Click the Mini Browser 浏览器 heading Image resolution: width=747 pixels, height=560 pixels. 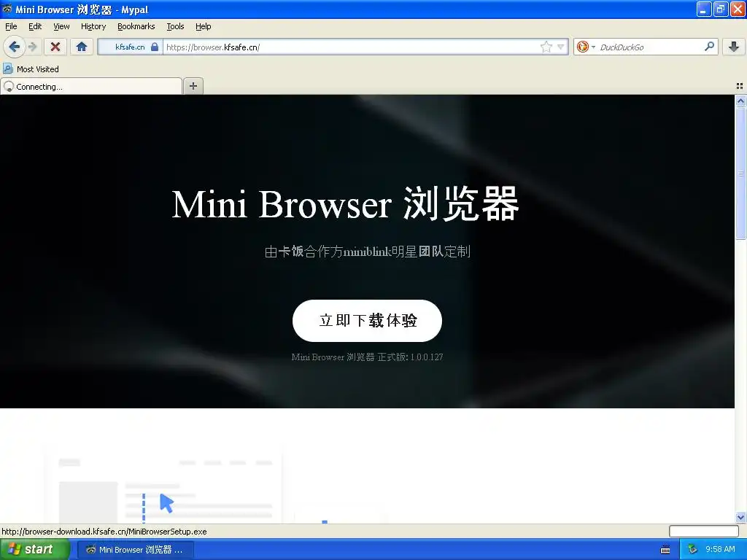click(345, 204)
